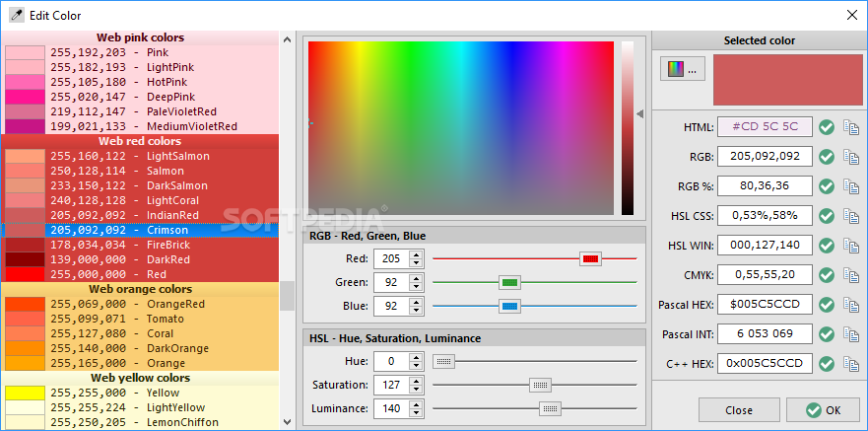Click the CMYK value field

pos(765,275)
